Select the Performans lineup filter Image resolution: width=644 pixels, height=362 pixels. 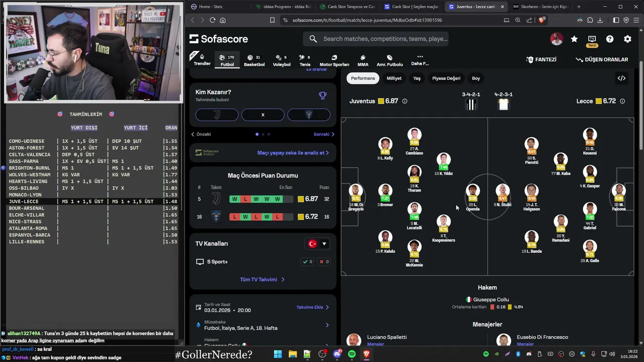[x=363, y=78]
